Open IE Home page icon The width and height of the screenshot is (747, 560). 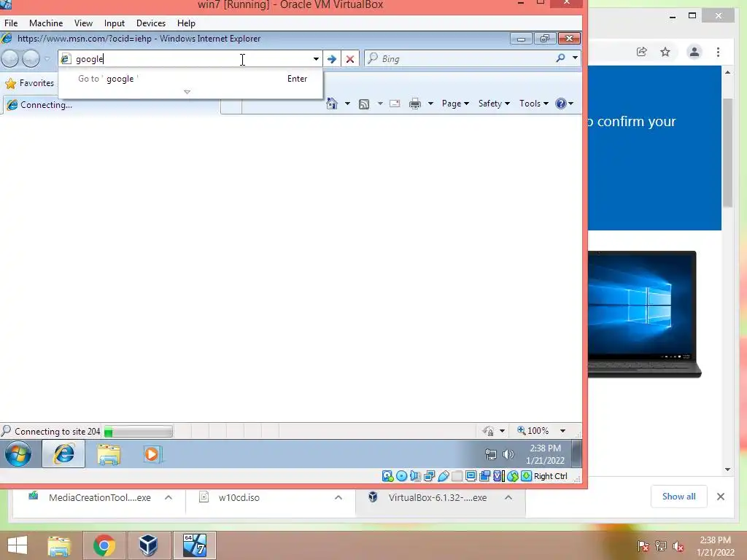(332, 104)
